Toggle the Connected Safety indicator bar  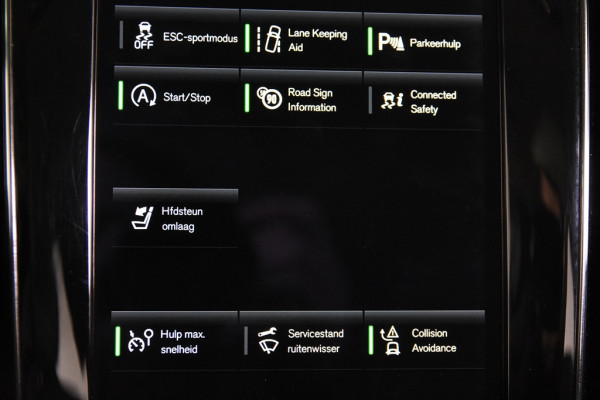[370, 100]
